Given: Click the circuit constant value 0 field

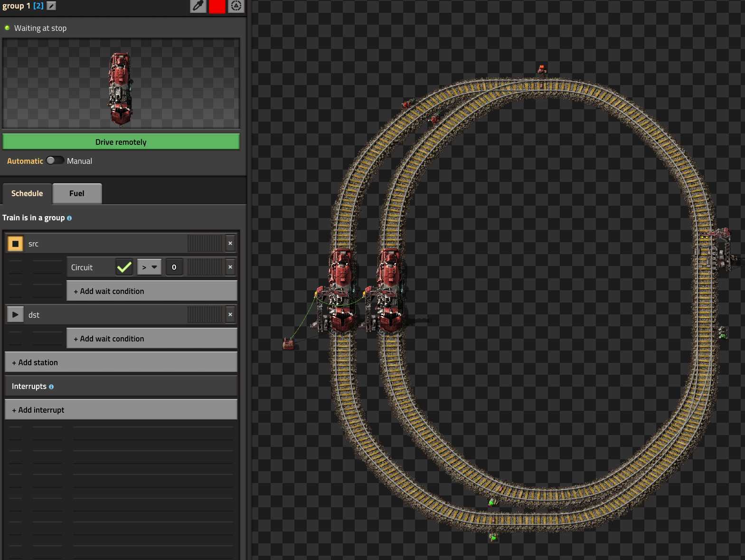Looking at the screenshot, I should (174, 267).
